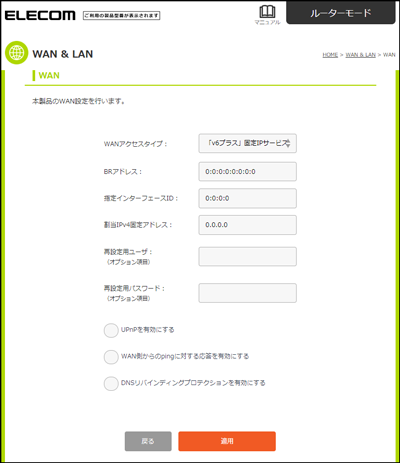This screenshot has height=463, width=400.
Task: Click the product model number label box
Action: pyautogui.click(x=121, y=15)
